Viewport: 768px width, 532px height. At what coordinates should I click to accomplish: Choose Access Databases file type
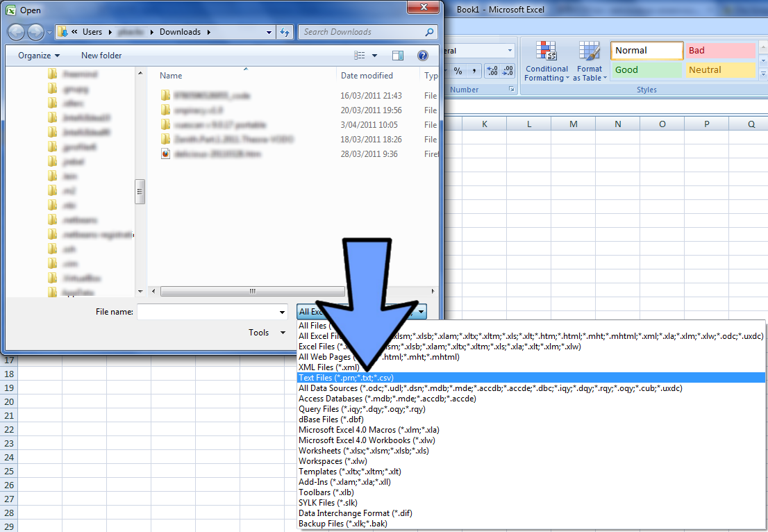531,399
